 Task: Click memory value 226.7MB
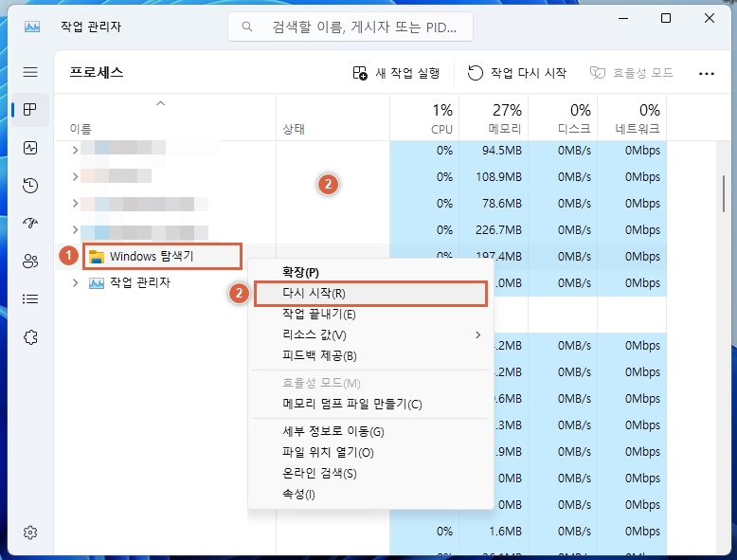click(x=498, y=230)
